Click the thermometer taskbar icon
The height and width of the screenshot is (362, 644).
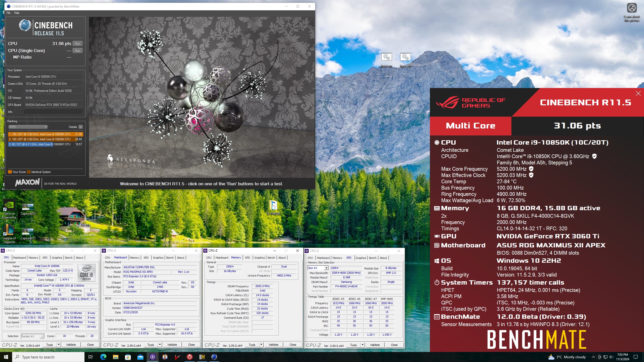(165, 357)
